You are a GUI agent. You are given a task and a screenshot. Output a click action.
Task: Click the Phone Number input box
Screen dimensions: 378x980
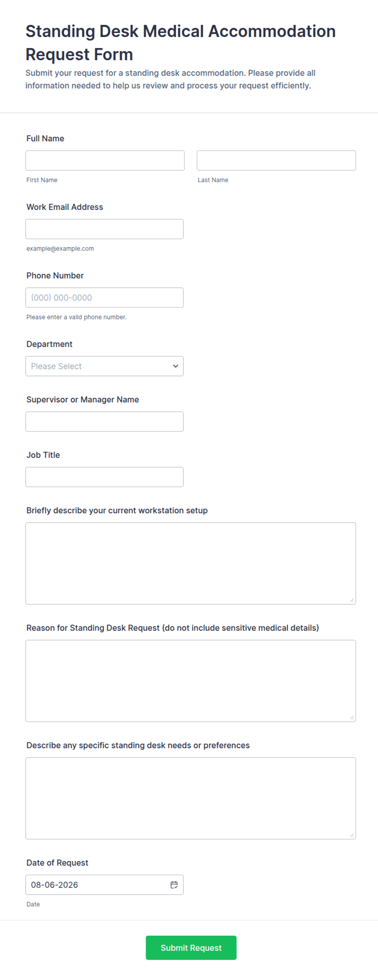tap(104, 298)
